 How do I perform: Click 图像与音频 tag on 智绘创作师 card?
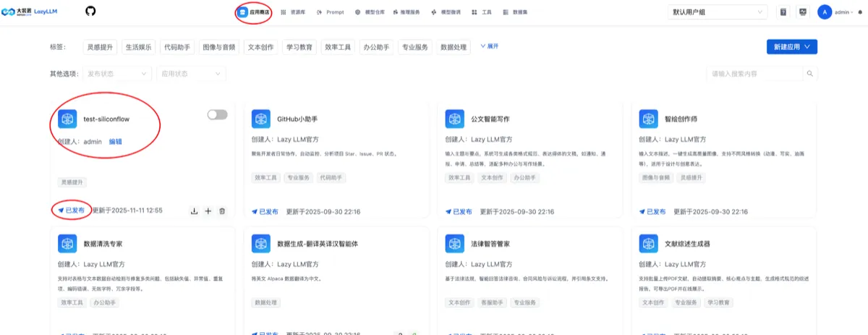[655, 177]
